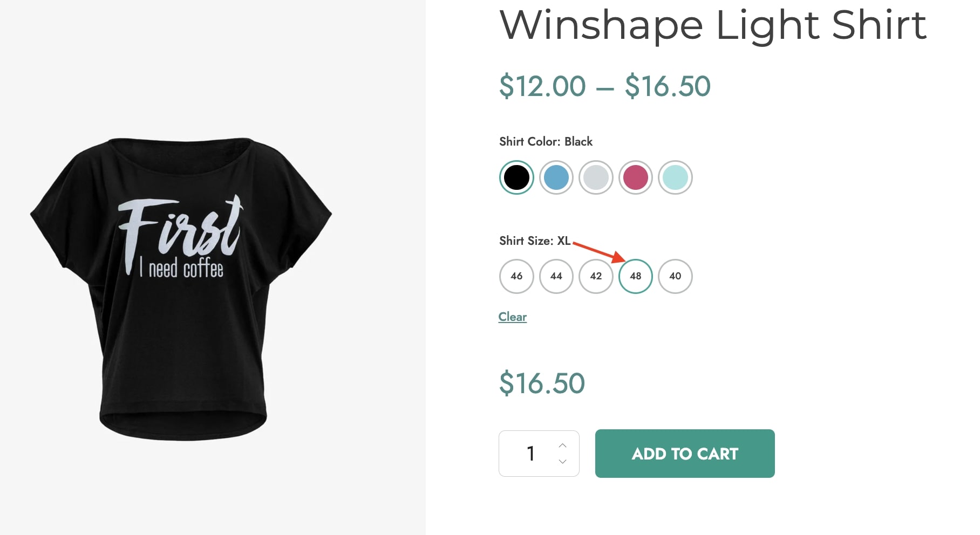Choose shirt size 42
980x535 pixels.
(x=596, y=276)
